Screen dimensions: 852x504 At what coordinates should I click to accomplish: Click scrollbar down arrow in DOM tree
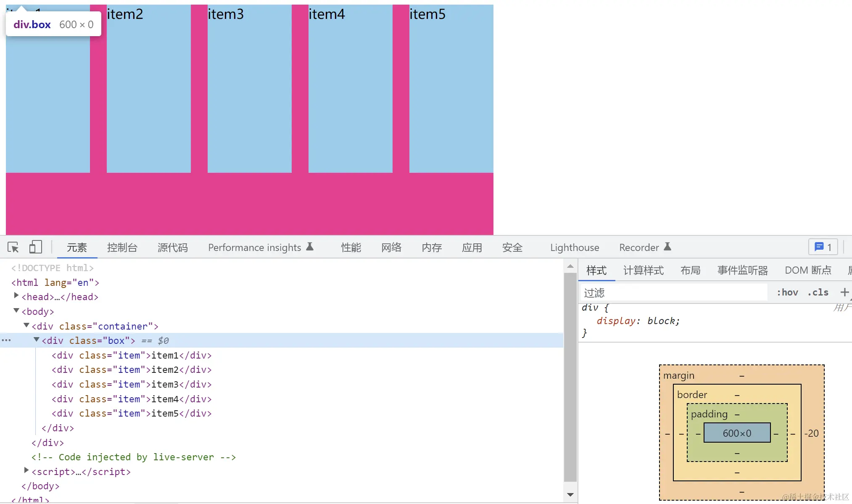(570, 495)
